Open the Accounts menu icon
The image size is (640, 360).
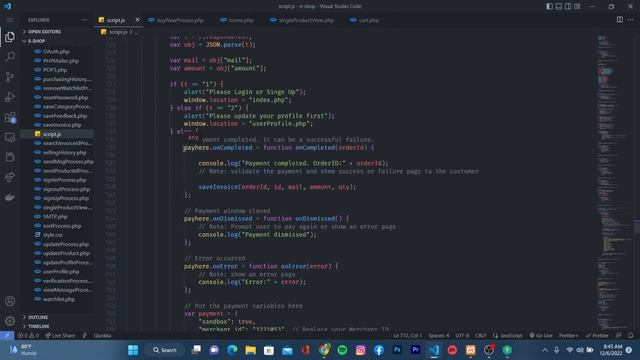tap(10, 301)
